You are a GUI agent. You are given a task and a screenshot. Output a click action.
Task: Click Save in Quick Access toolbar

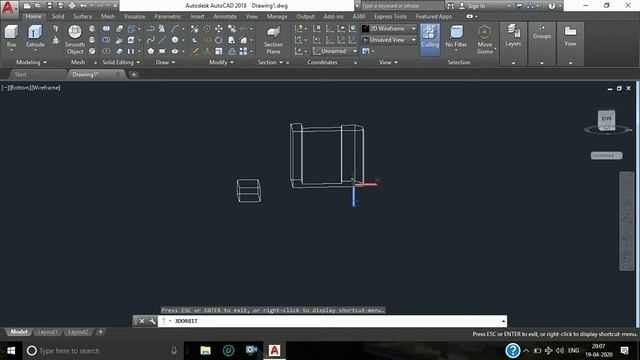point(49,6)
